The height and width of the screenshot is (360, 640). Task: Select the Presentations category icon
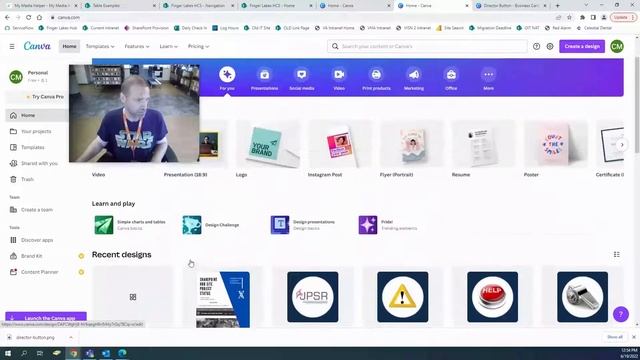point(264,75)
